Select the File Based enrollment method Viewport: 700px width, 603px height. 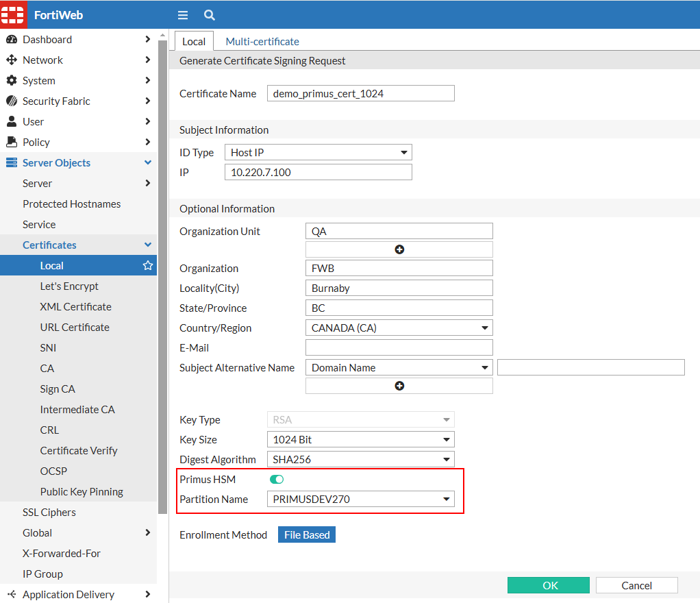pyautogui.click(x=306, y=534)
